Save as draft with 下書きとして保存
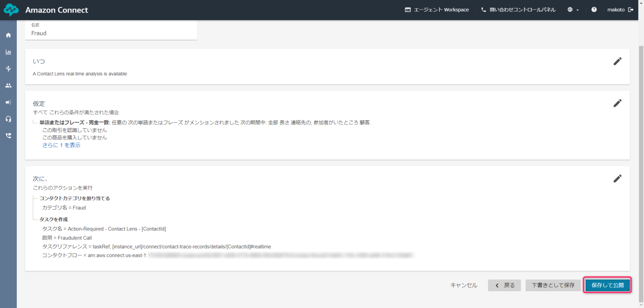This screenshot has width=644, height=308. (x=553, y=285)
